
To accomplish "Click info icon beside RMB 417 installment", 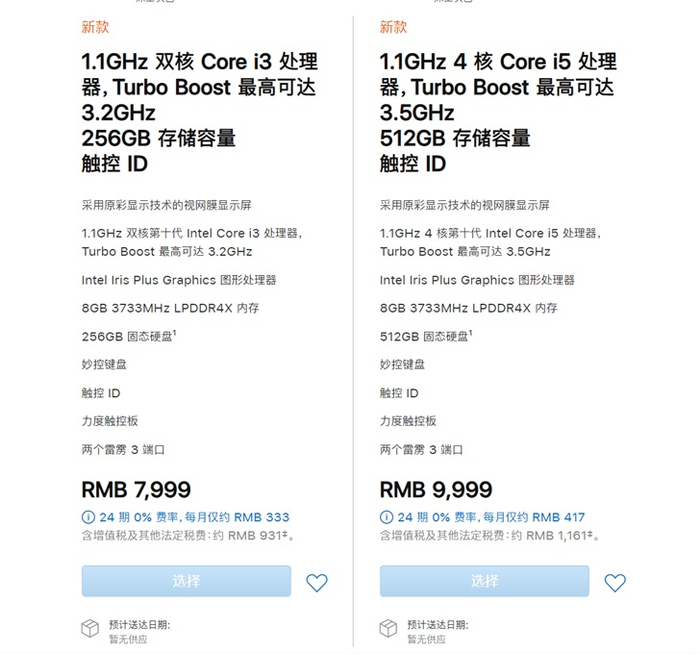I will (x=386, y=517).
